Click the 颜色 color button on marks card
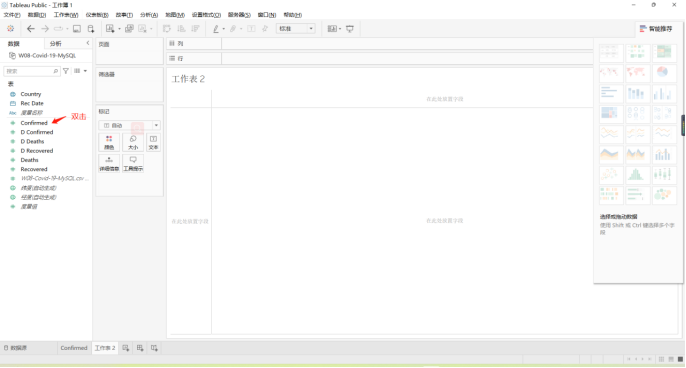The height and width of the screenshot is (368, 686). [109, 143]
